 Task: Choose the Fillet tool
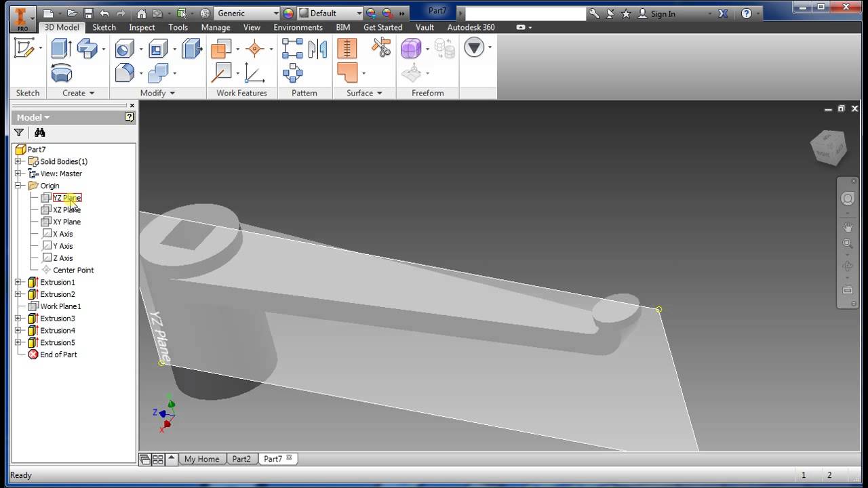(124, 73)
